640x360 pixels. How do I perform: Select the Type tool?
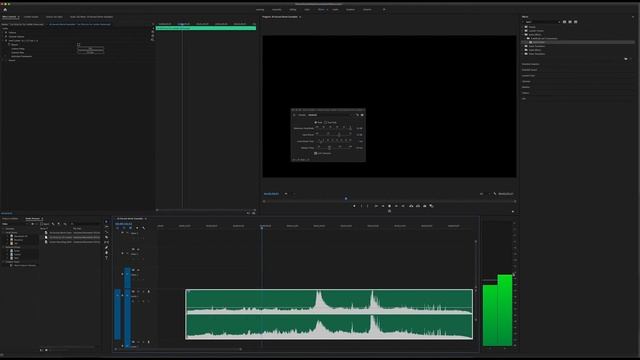pos(107,258)
